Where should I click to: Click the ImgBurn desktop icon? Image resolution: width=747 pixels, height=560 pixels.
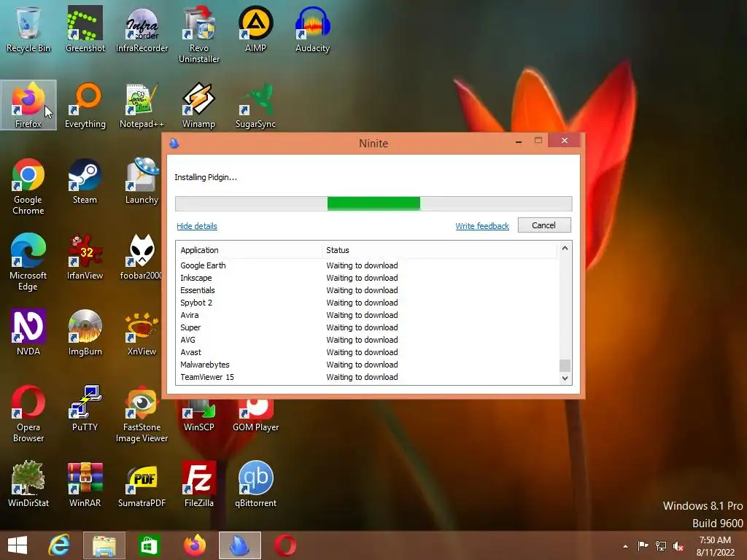click(x=85, y=332)
